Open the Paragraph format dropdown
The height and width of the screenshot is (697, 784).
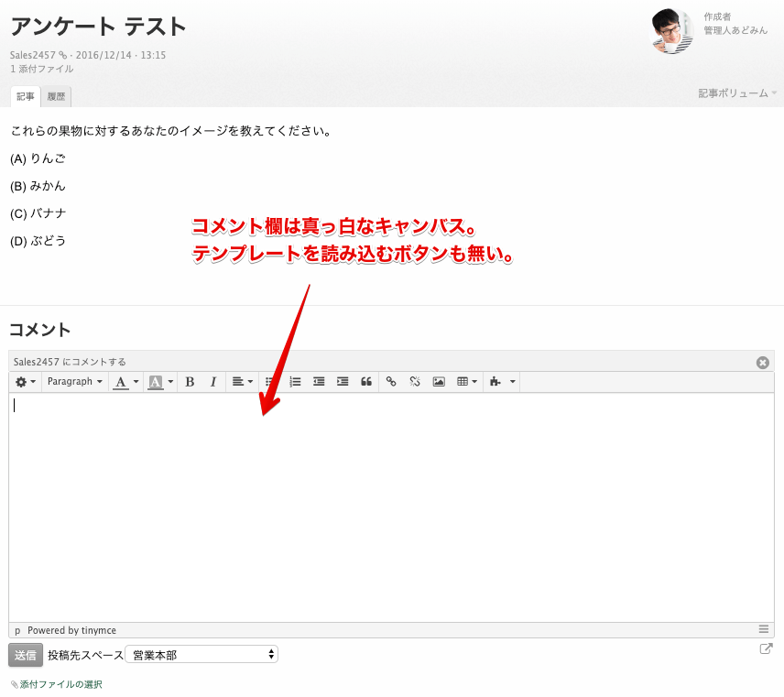74,382
